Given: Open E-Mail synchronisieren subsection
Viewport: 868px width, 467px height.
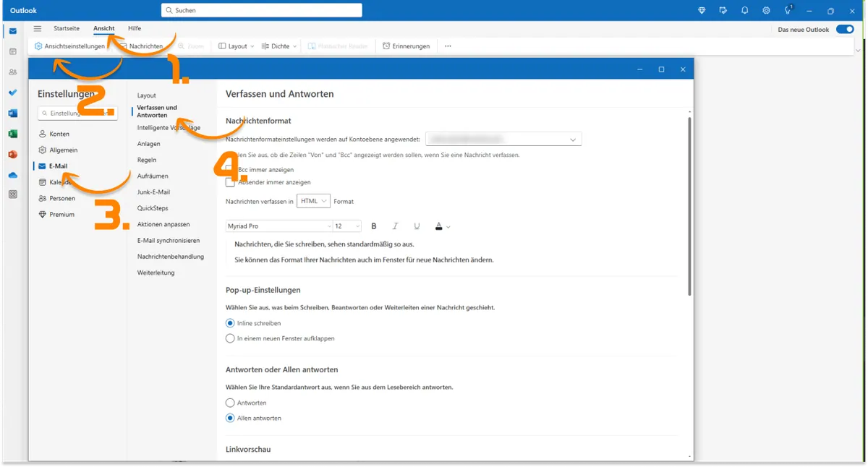Looking at the screenshot, I should click(x=169, y=240).
